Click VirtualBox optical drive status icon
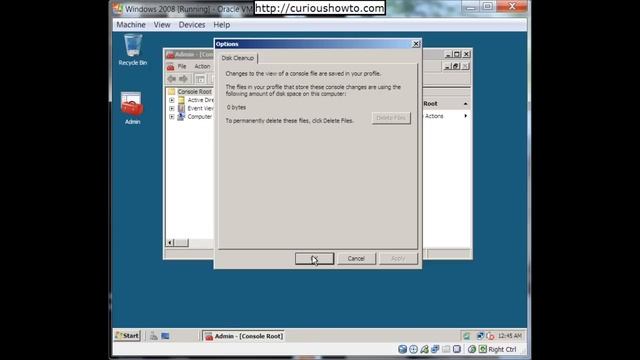Image resolution: width=640 pixels, height=360 pixels. (x=413, y=349)
